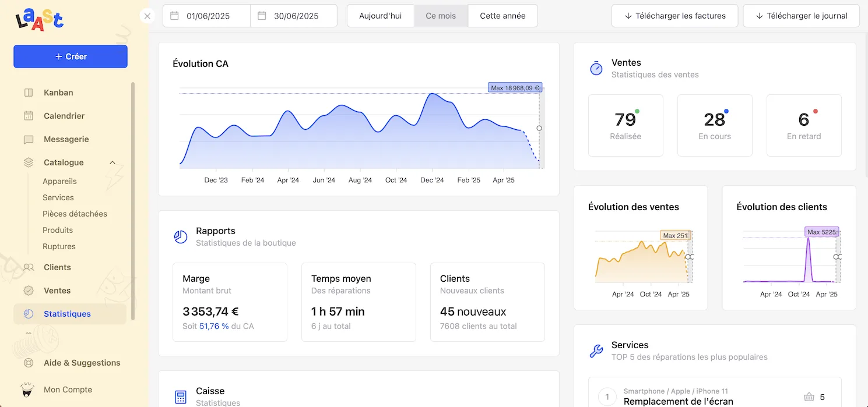Select the Cette année period toggle

(x=502, y=16)
